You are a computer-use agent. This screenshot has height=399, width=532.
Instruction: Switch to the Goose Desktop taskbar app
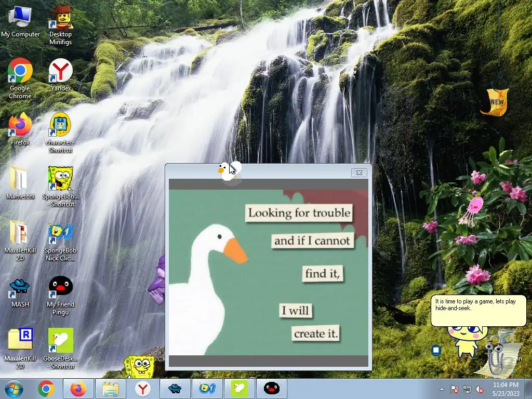(x=240, y=389)
